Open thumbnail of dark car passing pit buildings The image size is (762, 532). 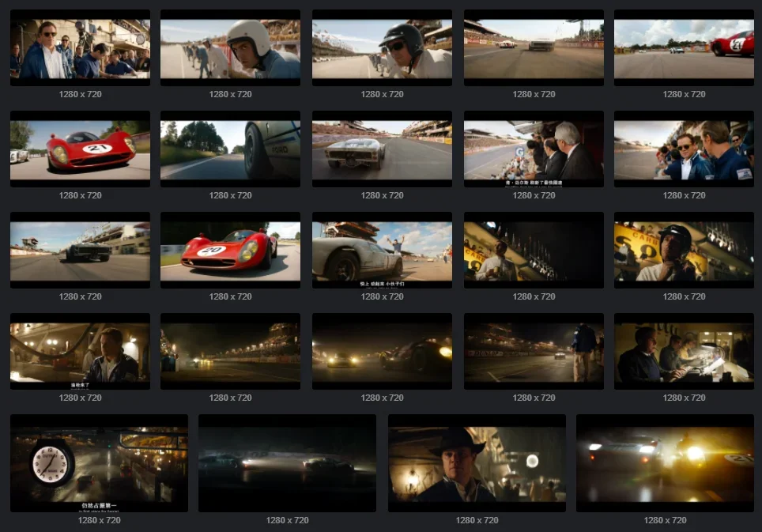(x=80, y=250)
